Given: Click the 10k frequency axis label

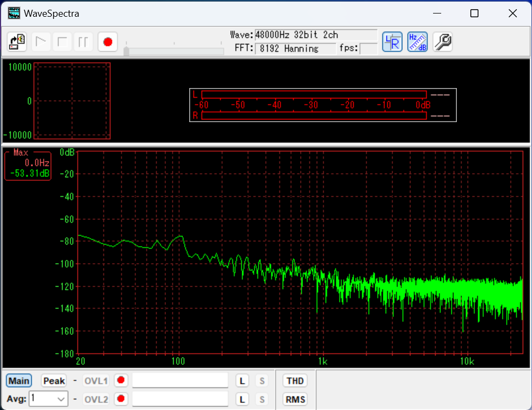Looking at the screenshot, I should point(467,361).
